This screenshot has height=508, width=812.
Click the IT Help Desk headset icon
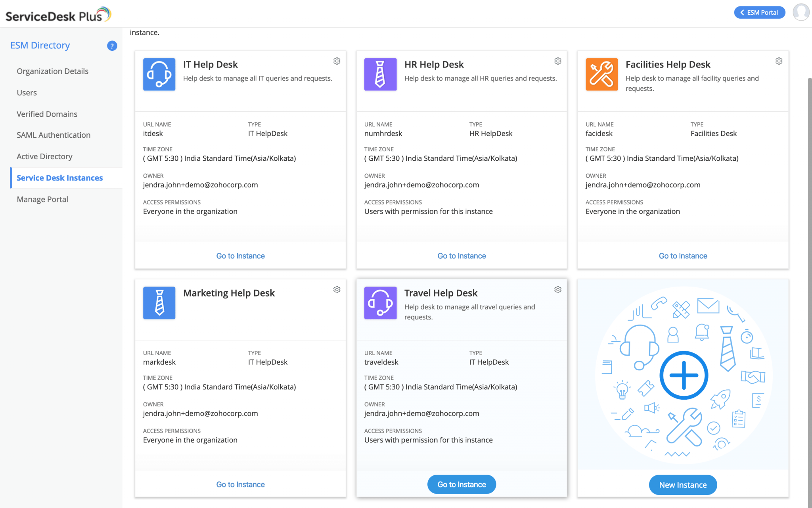pyautogui.click(x=159, y=74)
